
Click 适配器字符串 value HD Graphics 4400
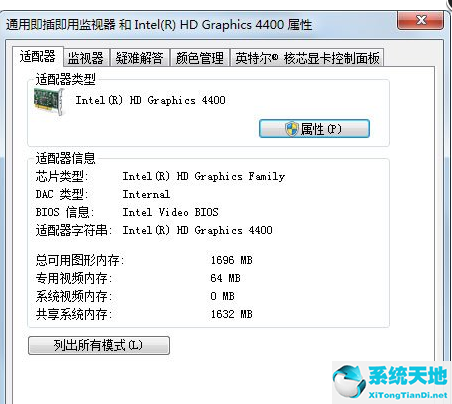(197, 230)
